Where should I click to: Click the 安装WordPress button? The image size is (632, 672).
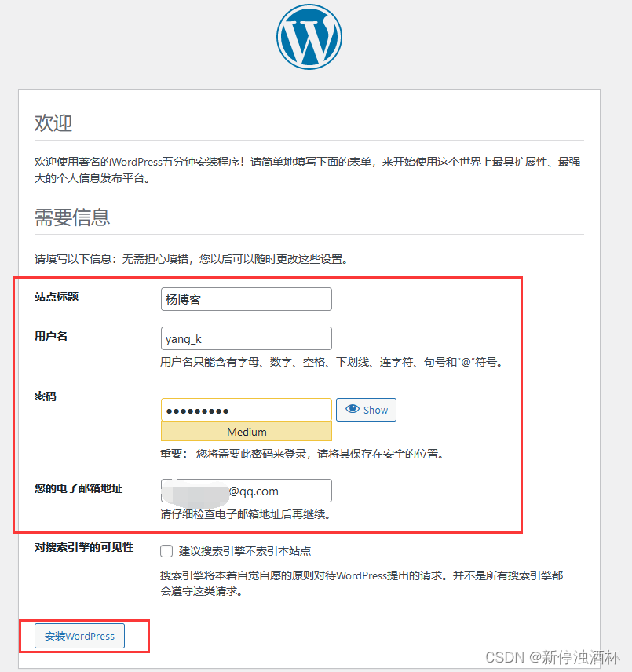80,636
